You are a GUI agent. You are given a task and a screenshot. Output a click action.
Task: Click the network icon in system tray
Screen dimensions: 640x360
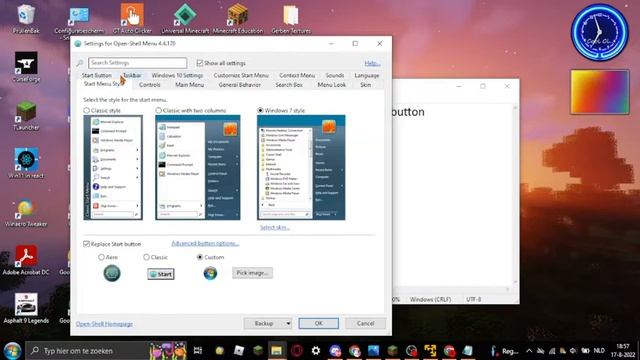point(552,351)
